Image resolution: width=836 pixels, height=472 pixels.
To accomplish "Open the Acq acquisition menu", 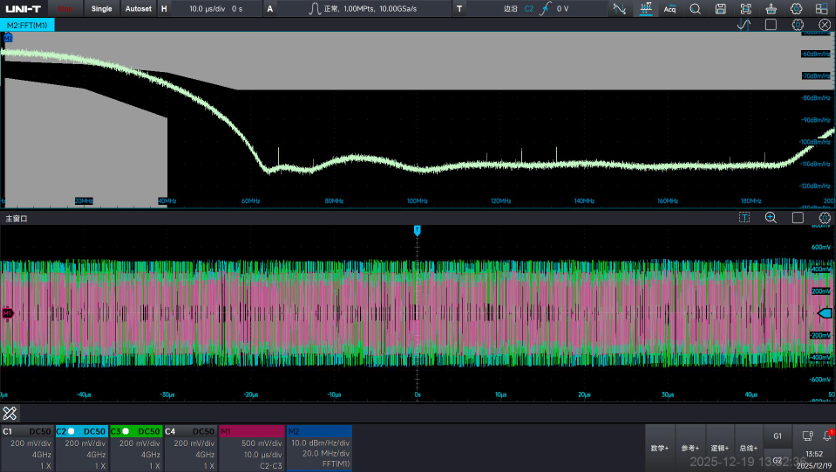I will click(x=670, y=9).
